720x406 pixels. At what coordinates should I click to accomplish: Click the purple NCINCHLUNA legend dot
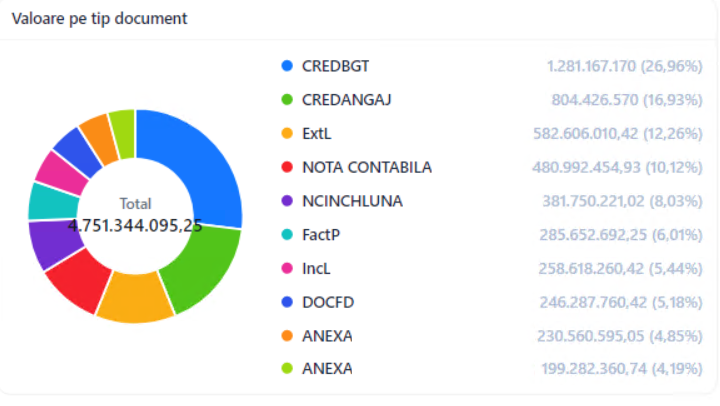pyautogui.click(x=287, y=201)
